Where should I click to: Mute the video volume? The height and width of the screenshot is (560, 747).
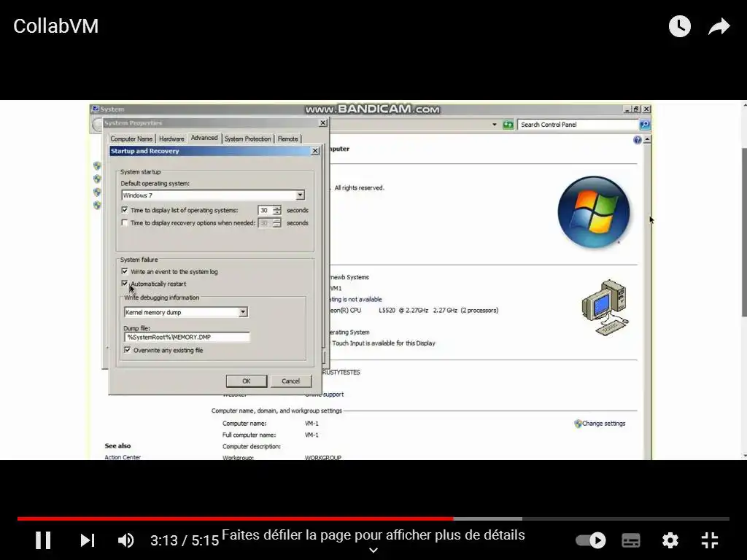(x=125, y=540)
